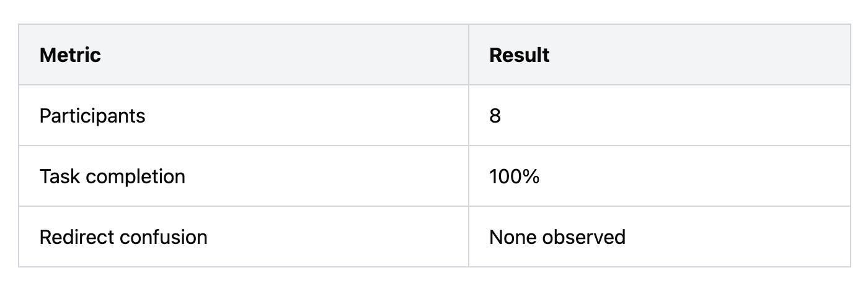The height and width of the screenshot is (291, 868).
Task: Click the Result column header
Action: [659, 54]
